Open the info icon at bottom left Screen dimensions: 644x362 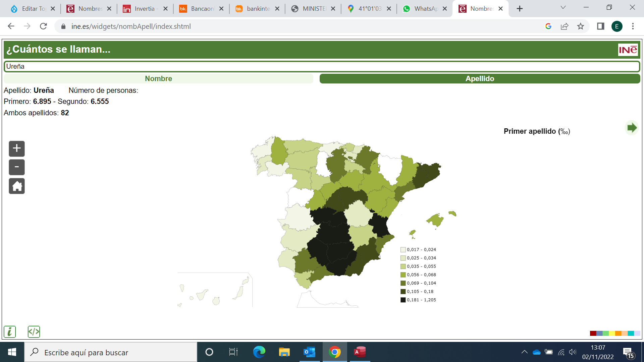(x=10, y=332)
